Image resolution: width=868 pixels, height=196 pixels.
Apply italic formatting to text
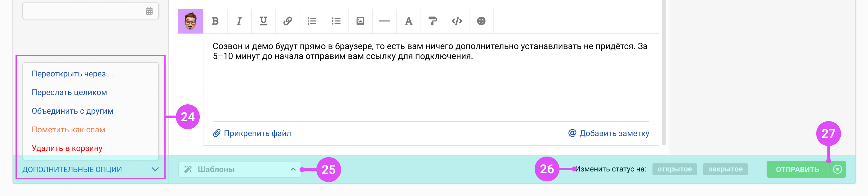pos(239,21)
